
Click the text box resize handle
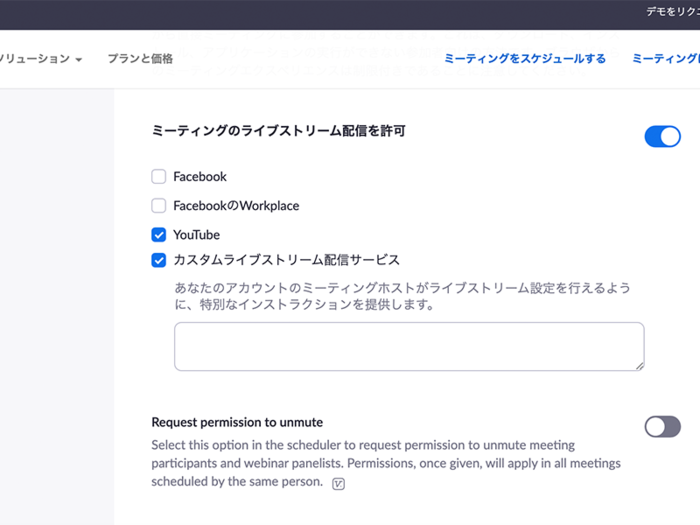click(638, 365)
